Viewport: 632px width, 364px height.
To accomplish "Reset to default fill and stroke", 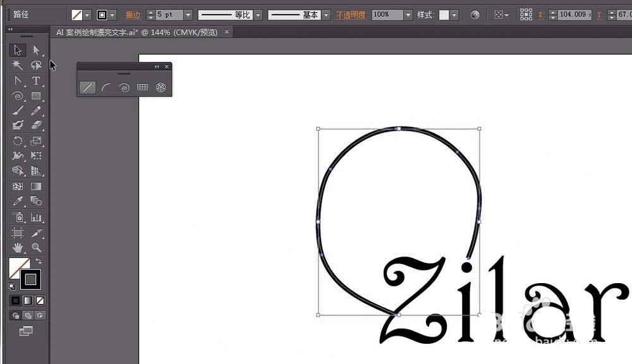I will [x=12, y=287].
